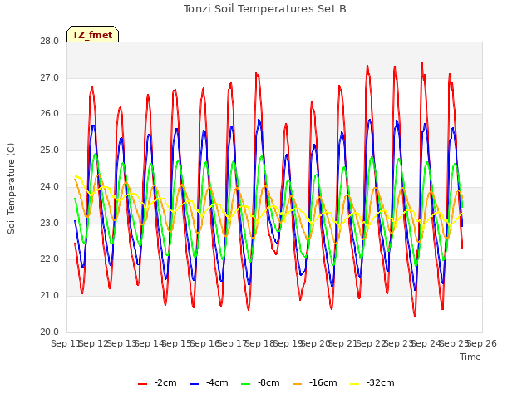Click the 24.0 y-axis tick label

(49, 186)
